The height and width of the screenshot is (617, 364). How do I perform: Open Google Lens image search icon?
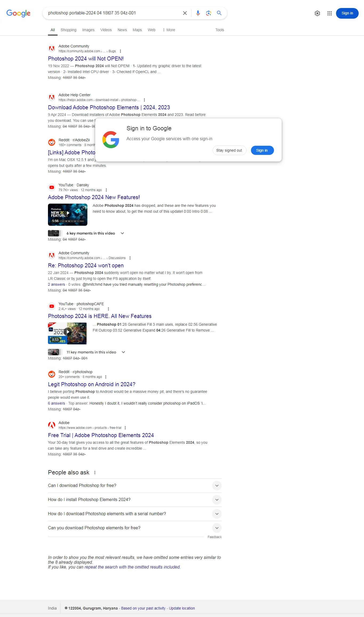209,13
